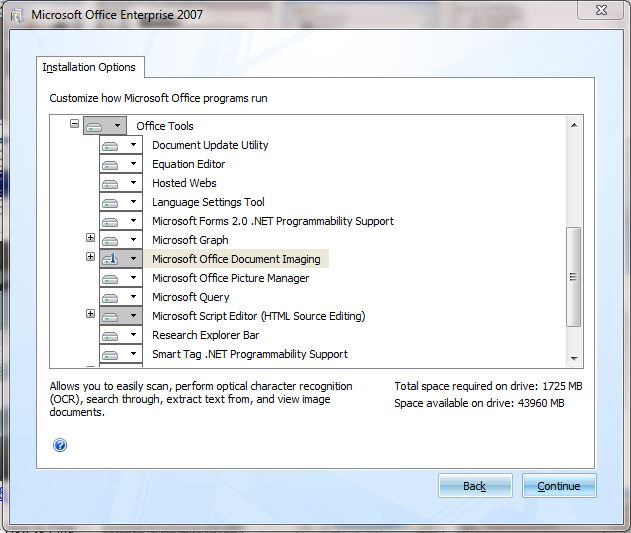Click the scrollbar up arrow

[574, 125]
